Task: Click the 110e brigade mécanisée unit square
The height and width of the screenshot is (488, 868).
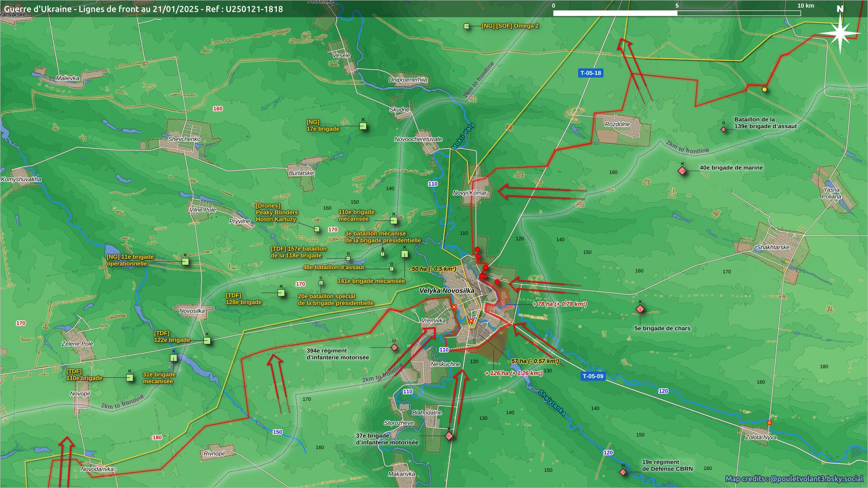Action: pyautogui.click(x=394, y=221)
